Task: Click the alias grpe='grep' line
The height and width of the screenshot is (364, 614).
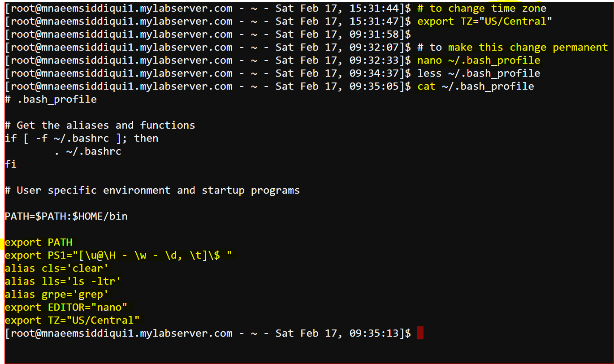Action: (x=57, y=294)
